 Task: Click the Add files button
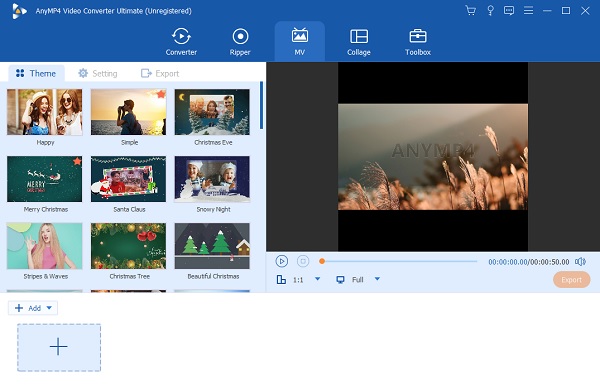tap(28, 308)
